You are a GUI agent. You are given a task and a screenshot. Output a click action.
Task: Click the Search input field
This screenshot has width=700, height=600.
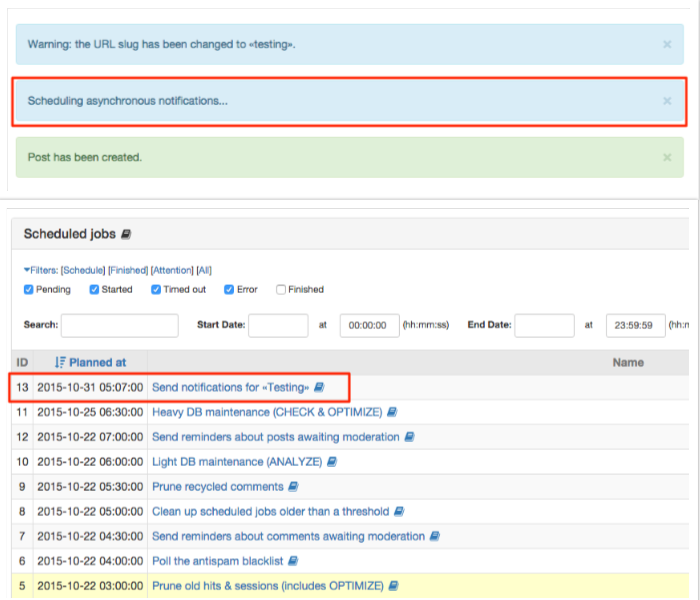120,325
